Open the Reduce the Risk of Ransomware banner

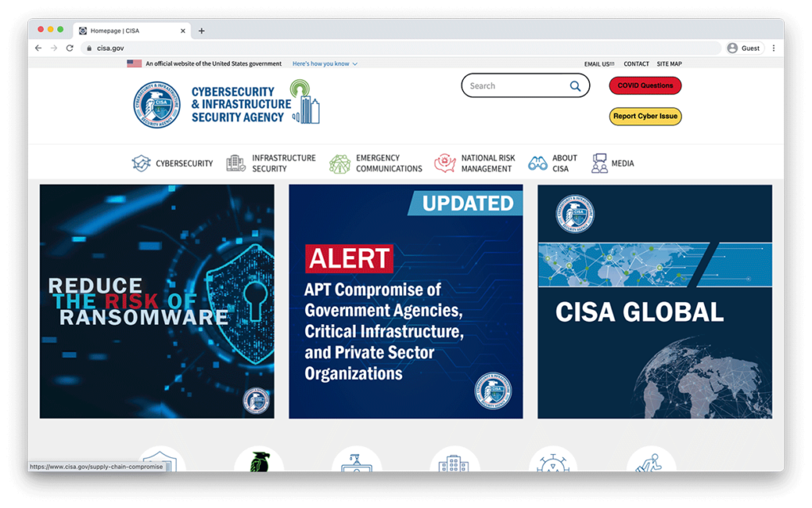157,302
